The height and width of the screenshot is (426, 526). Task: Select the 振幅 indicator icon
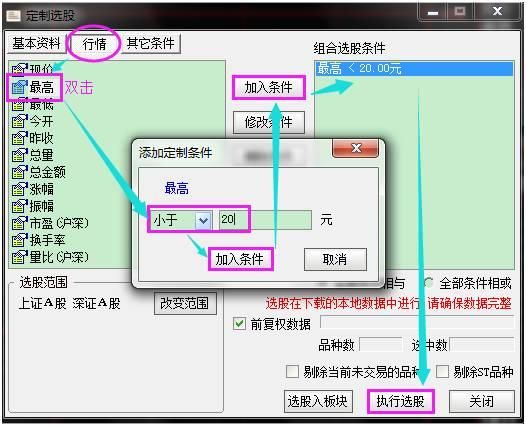(19, 206)
